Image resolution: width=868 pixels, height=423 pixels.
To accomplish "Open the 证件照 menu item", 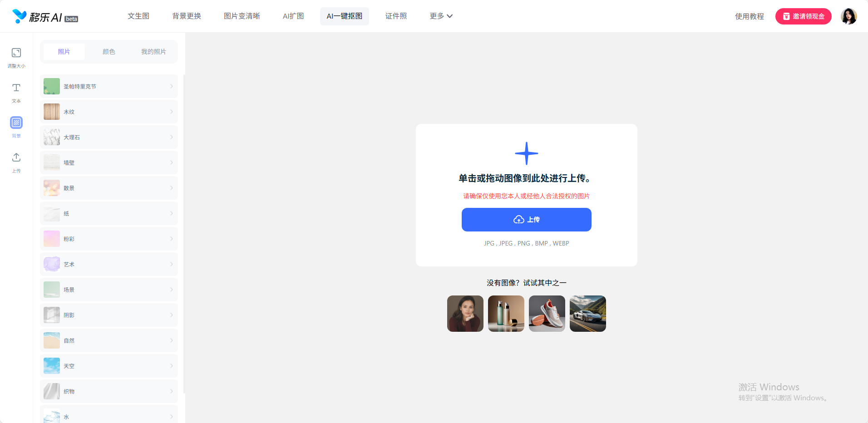I will pos(396,16).
